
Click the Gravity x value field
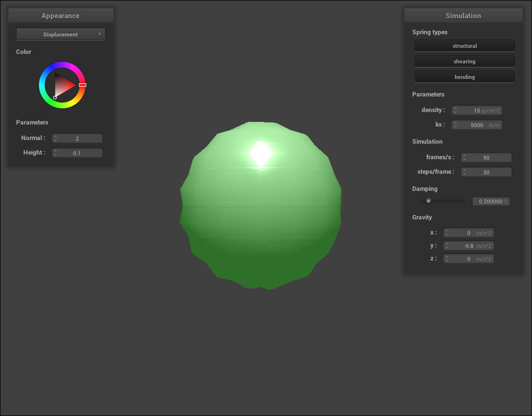468,233
